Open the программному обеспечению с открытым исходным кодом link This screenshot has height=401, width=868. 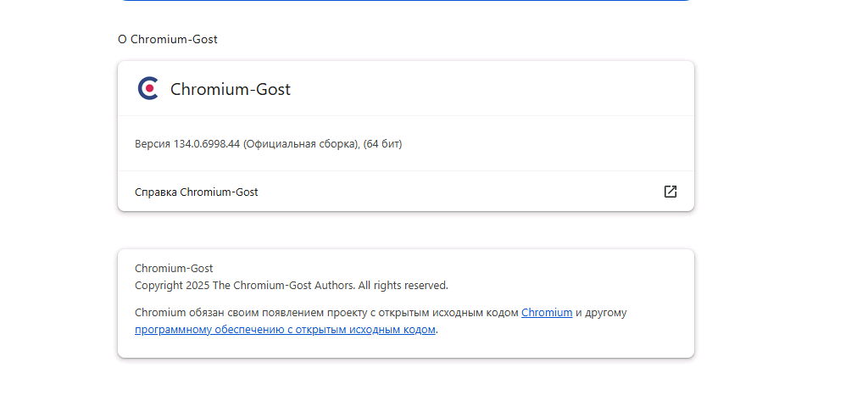285,330
